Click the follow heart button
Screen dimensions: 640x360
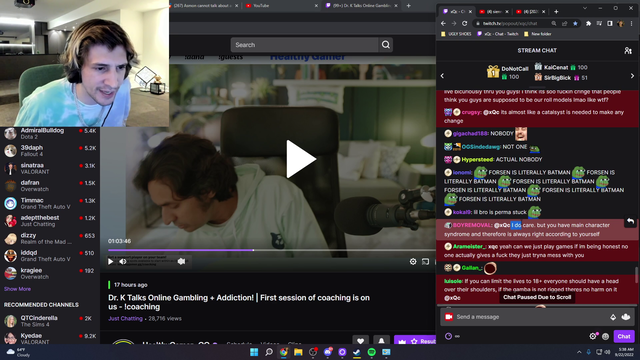pos(360,341)
